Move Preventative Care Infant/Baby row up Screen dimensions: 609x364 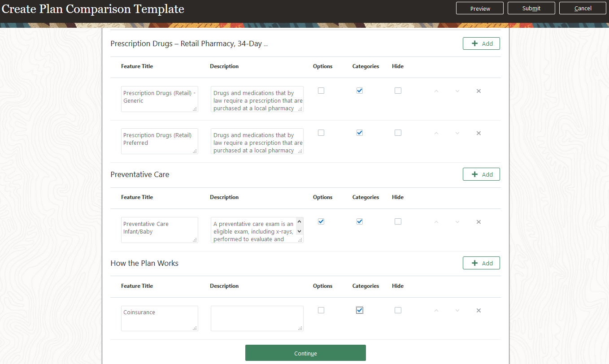(x=436, y=222)
